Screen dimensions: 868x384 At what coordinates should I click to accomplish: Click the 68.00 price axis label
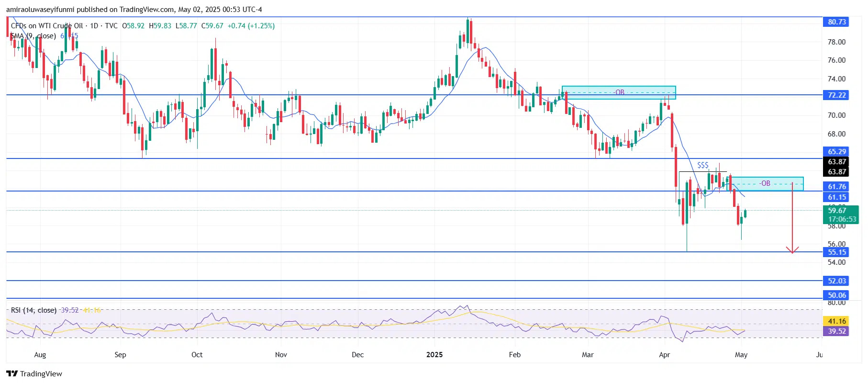coord(836,134)
